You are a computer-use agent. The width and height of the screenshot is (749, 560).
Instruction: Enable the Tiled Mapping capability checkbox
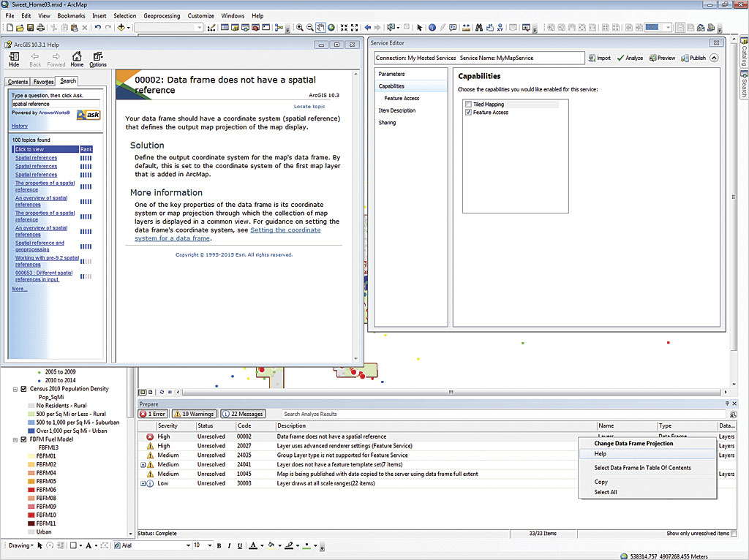pyautogui.click(x=469, y=104)
